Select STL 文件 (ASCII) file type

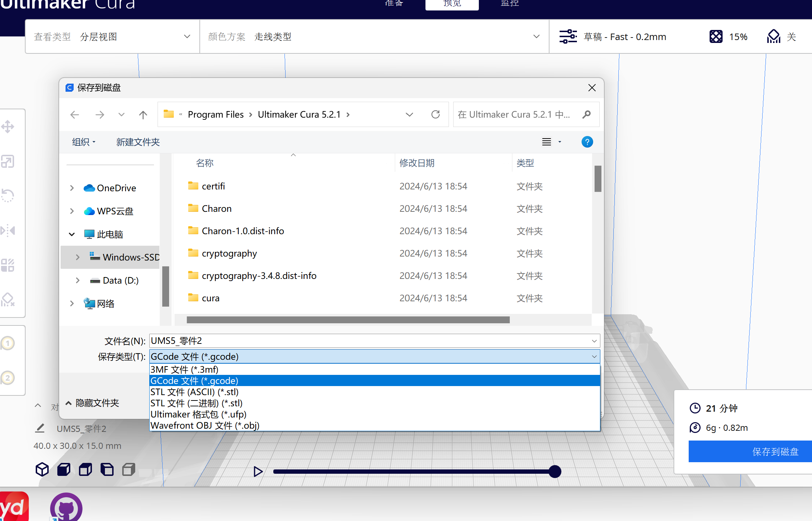coord(375,392)
